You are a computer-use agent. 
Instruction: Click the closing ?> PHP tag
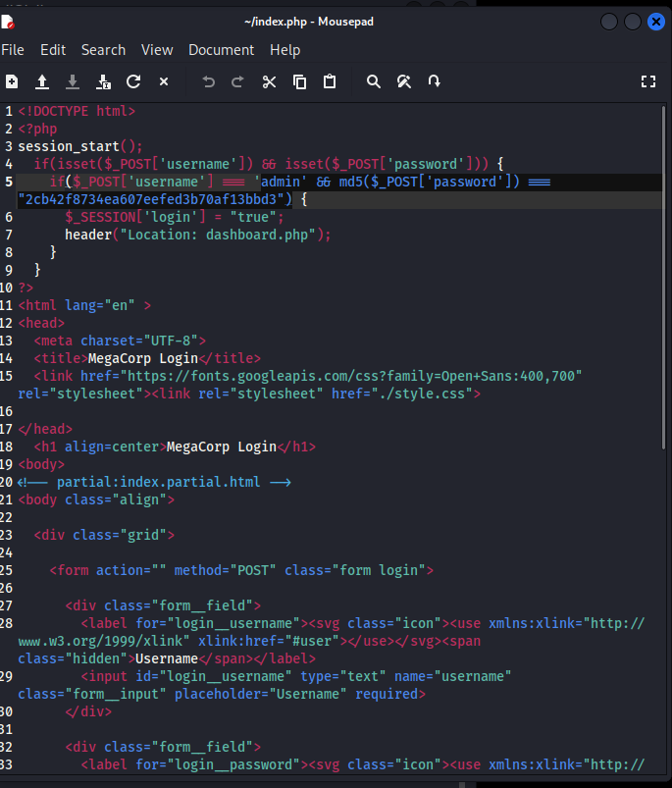click(x=26, y=288)
